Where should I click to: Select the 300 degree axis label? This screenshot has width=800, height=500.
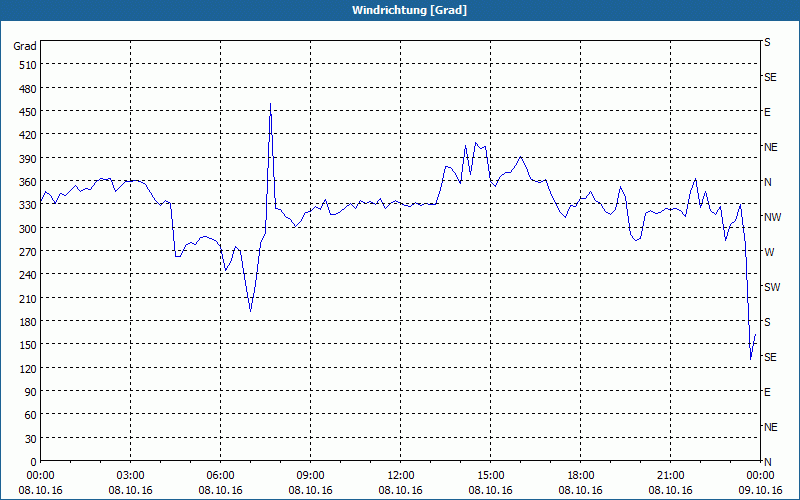pos(28,229)
